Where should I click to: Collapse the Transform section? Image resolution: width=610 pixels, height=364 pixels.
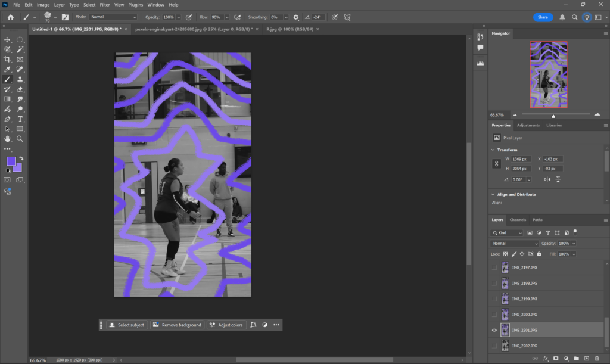click(493, 150)
